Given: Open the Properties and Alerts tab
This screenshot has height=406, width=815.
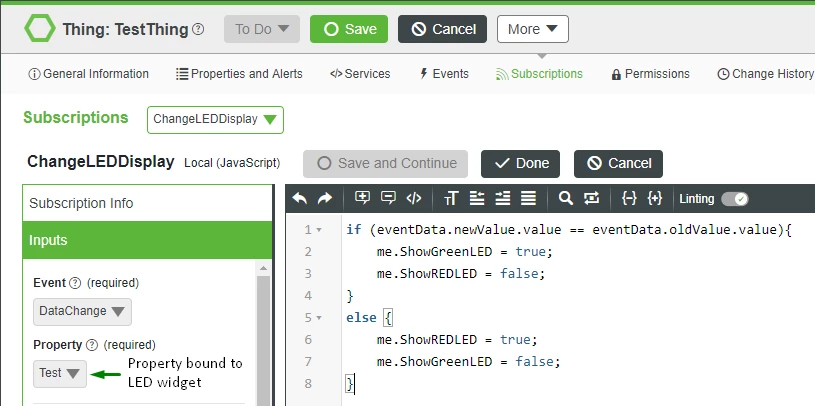Looking at the screenshot, I should tap(239, 74).
